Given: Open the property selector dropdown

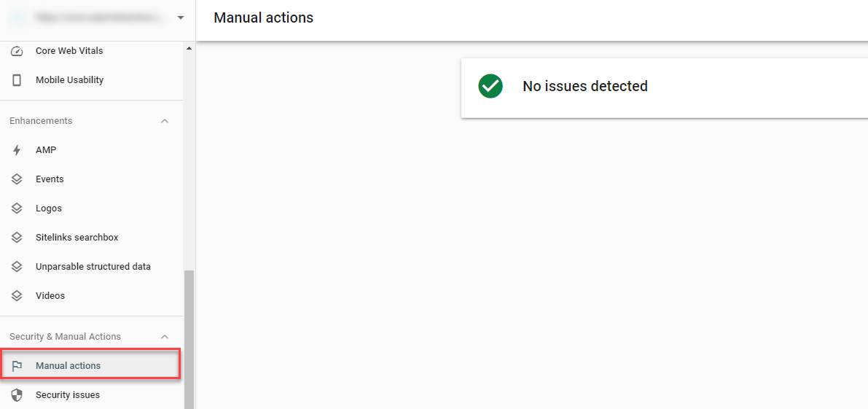Looking at the screenshot, I should pyautogui.click(x=180, y=17).
